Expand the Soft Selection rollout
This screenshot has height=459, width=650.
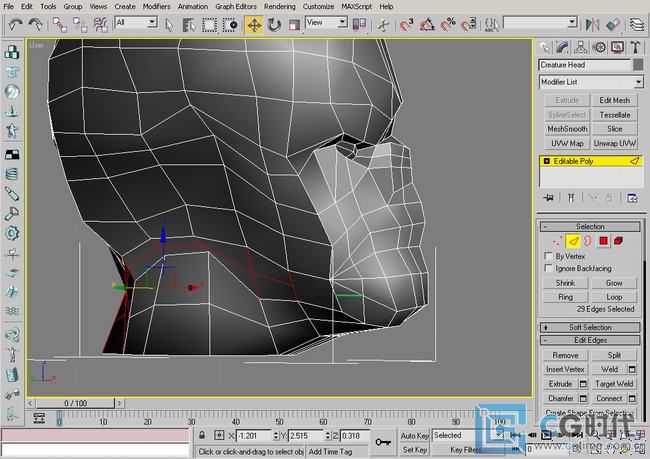[590, 327]
